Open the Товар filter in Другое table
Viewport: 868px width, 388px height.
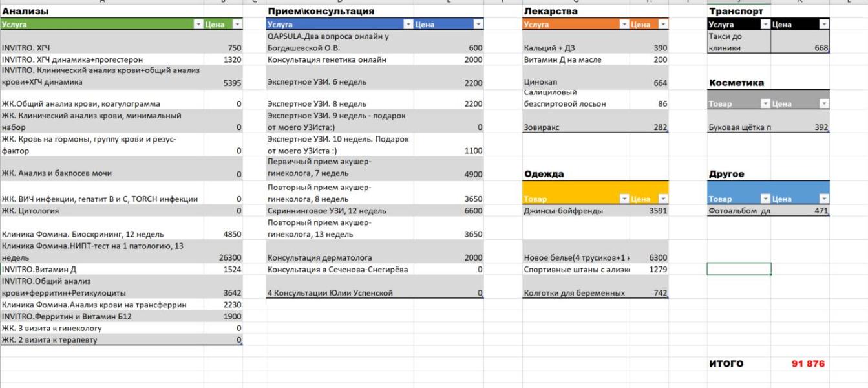765,198
